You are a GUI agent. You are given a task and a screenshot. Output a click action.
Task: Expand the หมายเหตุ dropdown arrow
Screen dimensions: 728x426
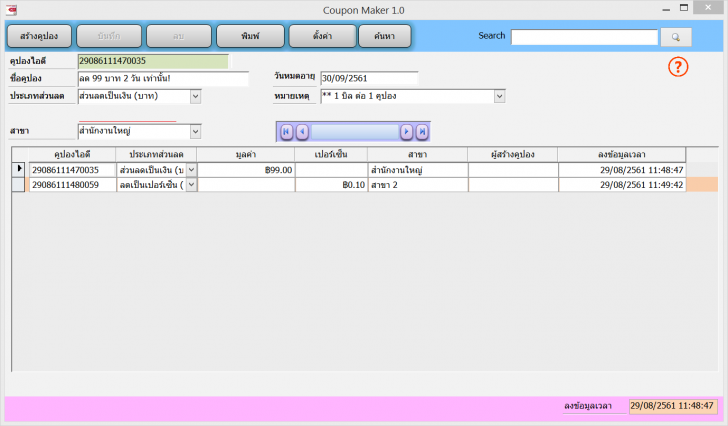tap(499, 96)
